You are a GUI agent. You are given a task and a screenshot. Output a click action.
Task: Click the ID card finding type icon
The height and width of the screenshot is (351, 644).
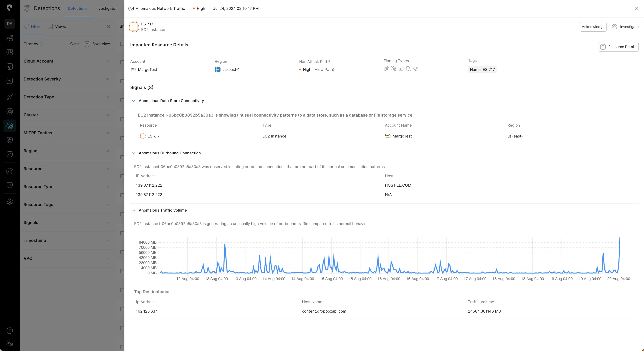pyautogui.click(x=401, y=69)
